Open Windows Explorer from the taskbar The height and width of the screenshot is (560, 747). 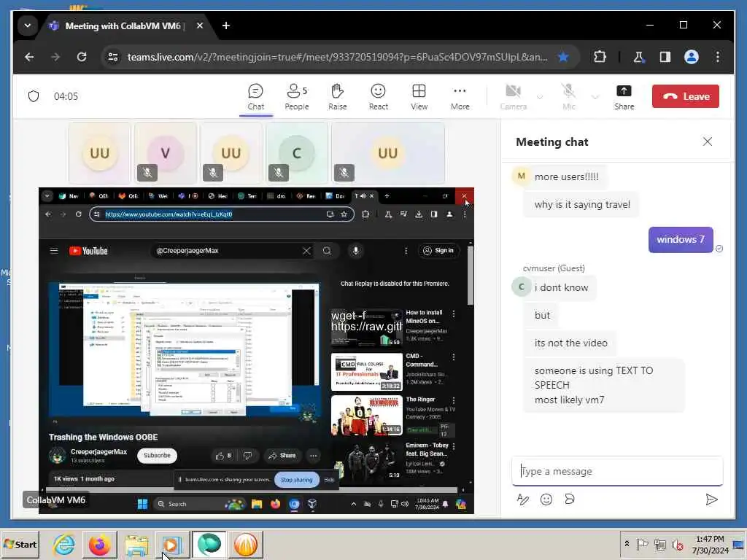coord(136,544)
